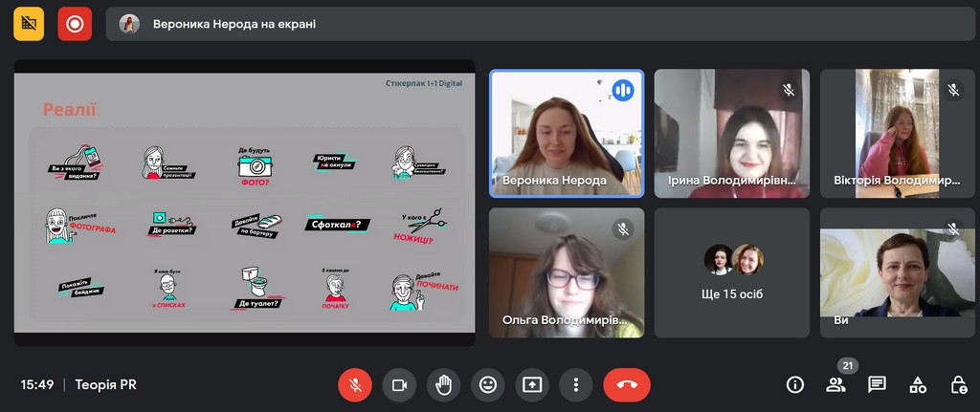Expand the 'Ще 15 осіб' tile
This screenshot has height=412, width=980.
[732, 272]
